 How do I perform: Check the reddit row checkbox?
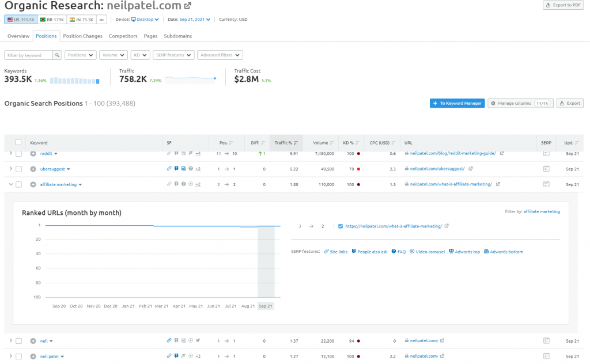tap(18, 154)
